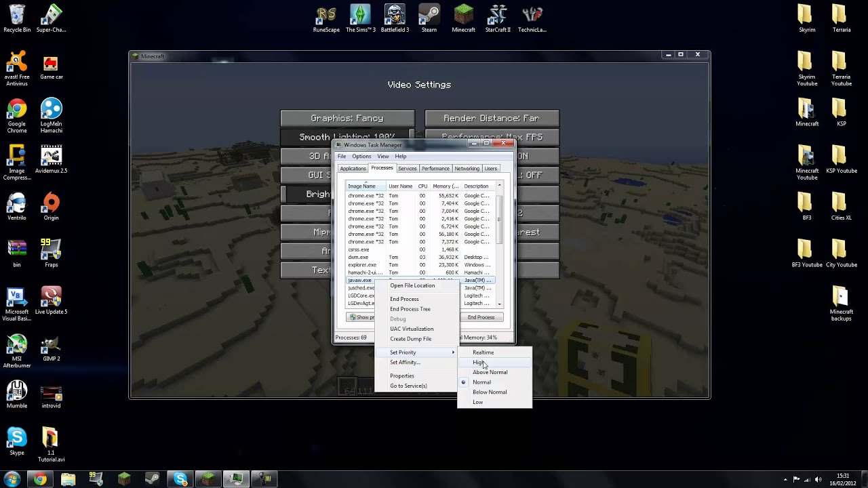Switch to the Applications tab
The width and height of the screenshot is (868, 488).
353,169
